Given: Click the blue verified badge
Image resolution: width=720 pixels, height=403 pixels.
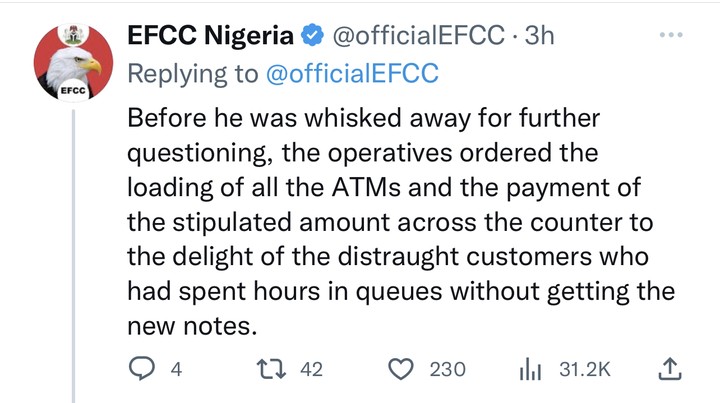Looking at the screenshot, I should [x=311, y=37].
